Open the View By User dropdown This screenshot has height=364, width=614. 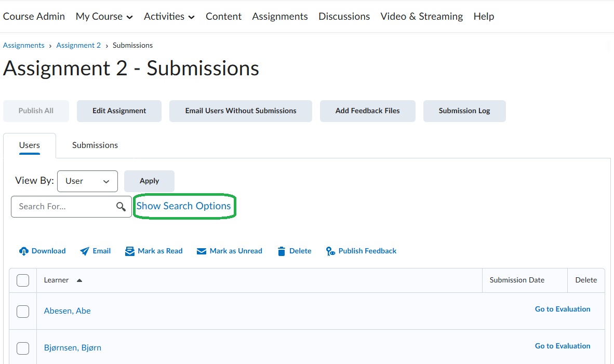87,181
